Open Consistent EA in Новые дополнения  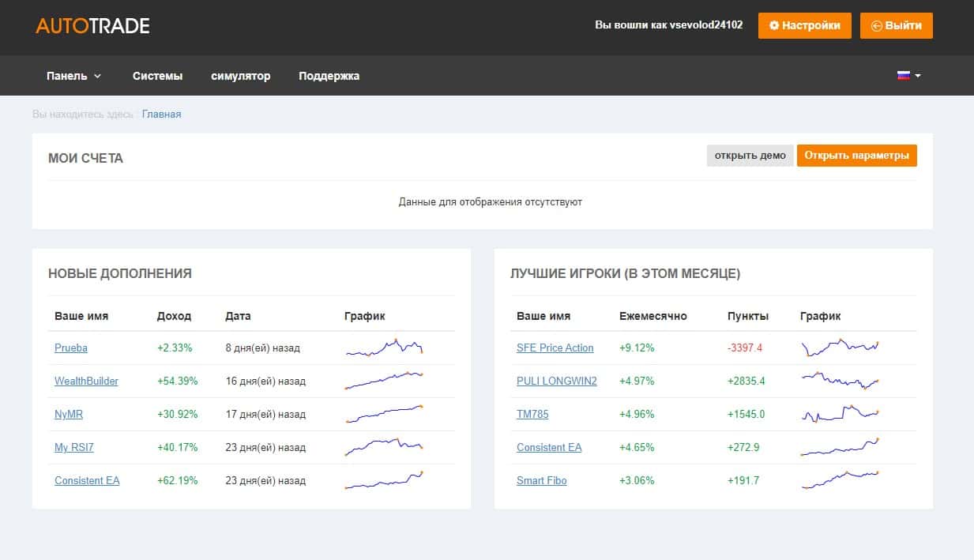point(87,480)
